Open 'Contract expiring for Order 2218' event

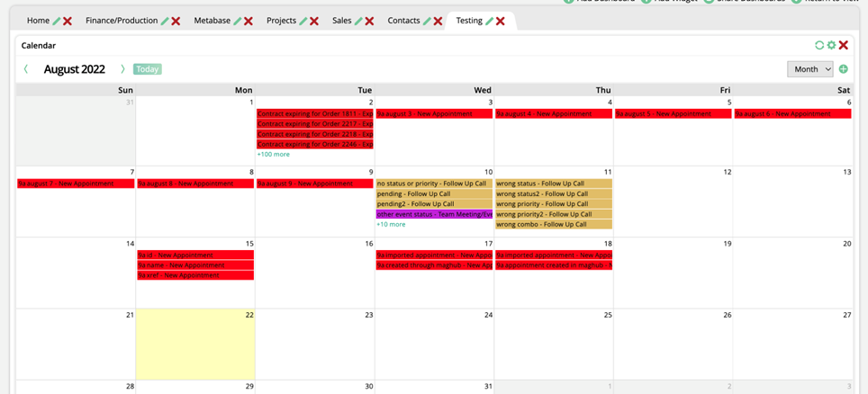[315, 134]
